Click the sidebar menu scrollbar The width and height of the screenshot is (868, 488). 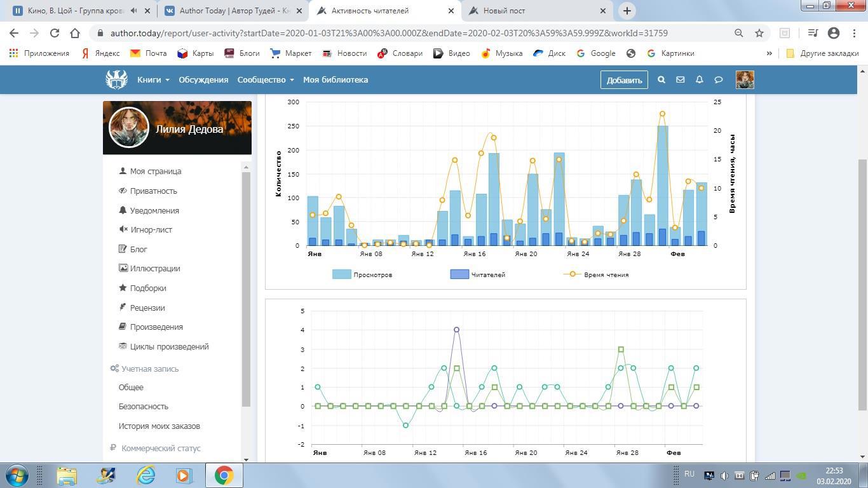(247, 286)
